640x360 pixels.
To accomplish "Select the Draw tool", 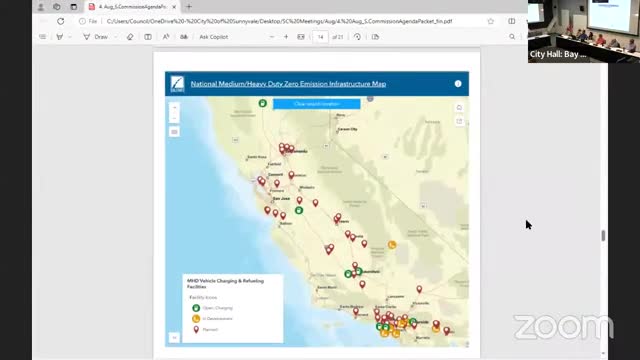I will 96,37.
